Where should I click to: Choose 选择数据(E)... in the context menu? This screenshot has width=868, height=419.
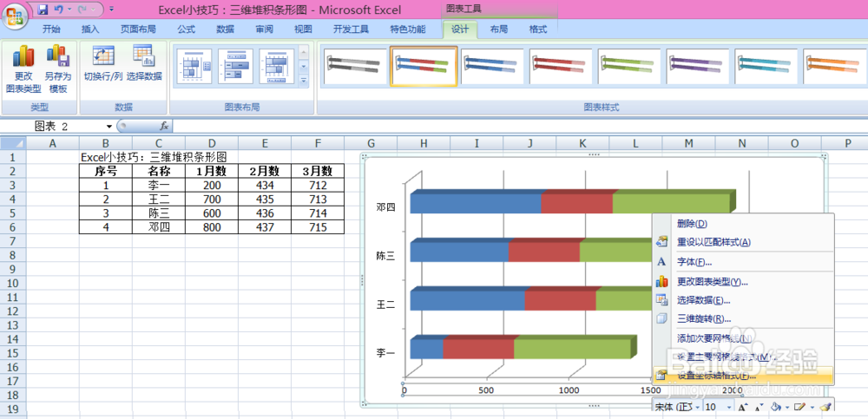[x=744, y=300]
